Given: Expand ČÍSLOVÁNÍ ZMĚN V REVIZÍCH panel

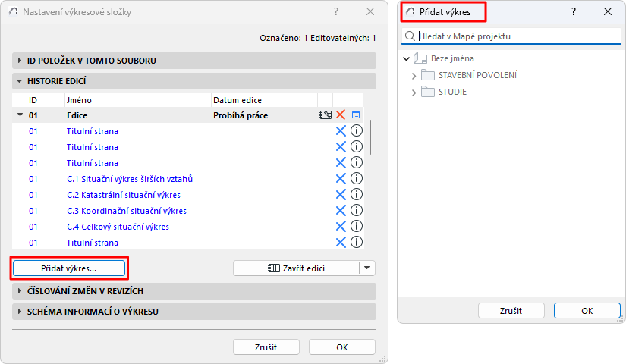Looking at the screenshot, I should point(19,291).
